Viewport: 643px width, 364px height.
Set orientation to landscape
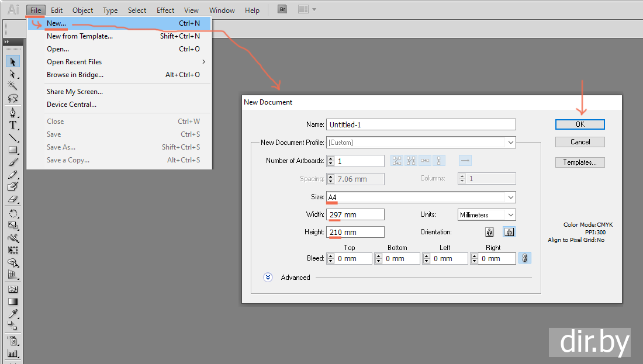click(x=509, y=232)
